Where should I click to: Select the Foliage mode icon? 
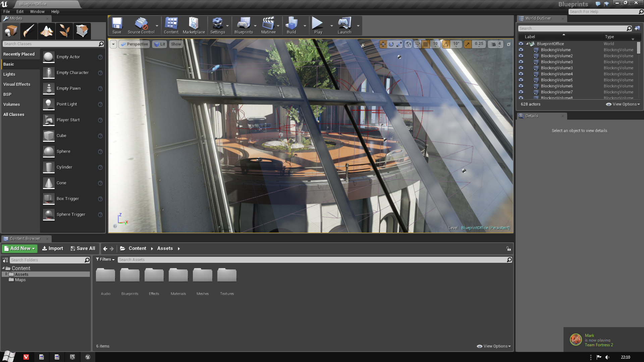64,31
